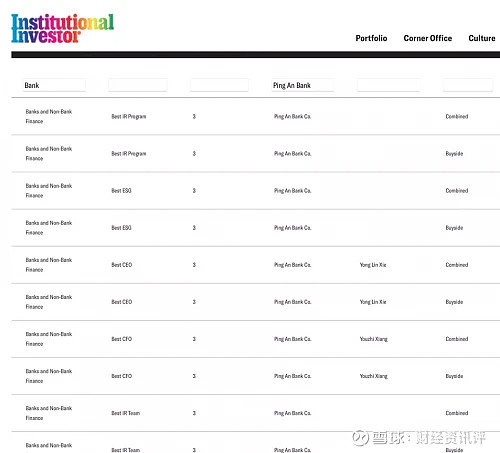
Task: Click the Xueqiu watermark logo icon
Action: click(360, 438)
